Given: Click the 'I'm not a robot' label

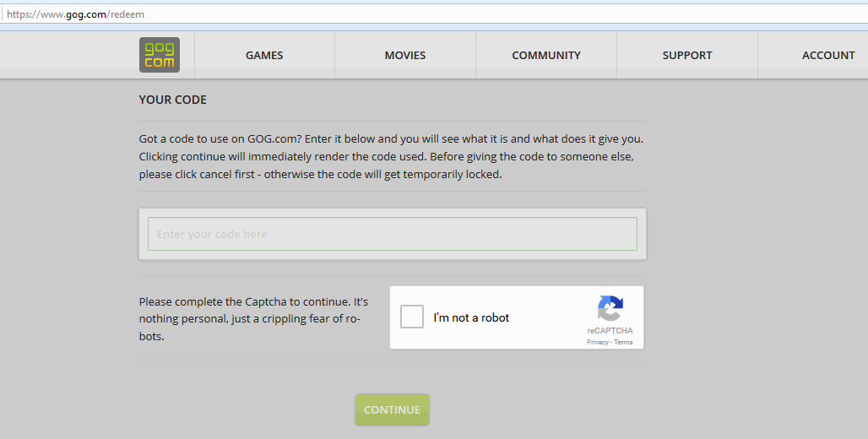Looking at the screenshot, I should 471,317.
